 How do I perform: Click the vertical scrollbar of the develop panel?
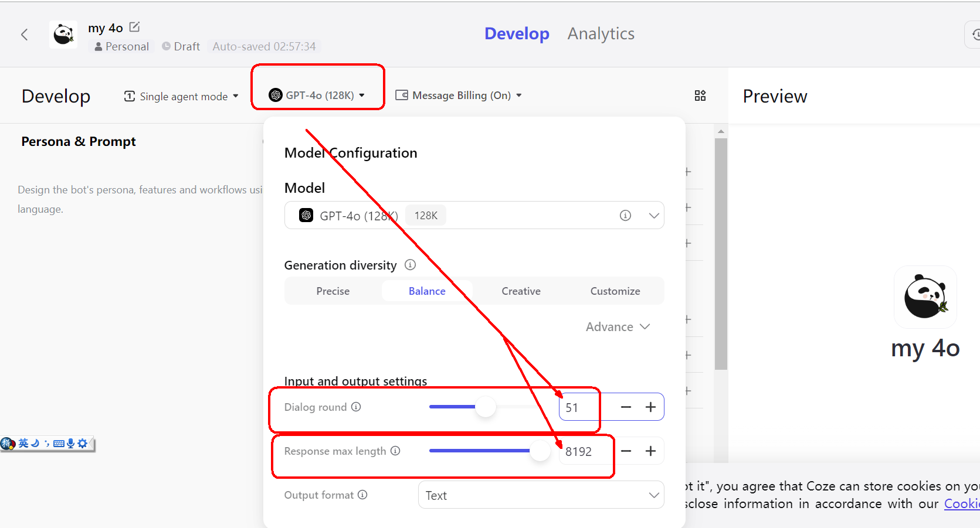[x=721, y=254]
